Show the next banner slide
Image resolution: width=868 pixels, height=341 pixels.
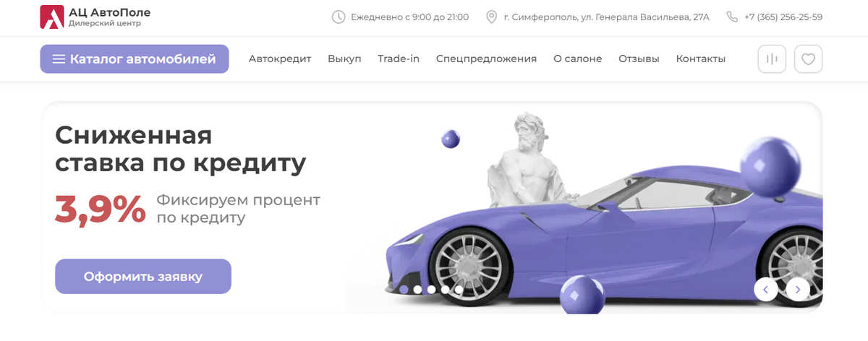(798, 290)
